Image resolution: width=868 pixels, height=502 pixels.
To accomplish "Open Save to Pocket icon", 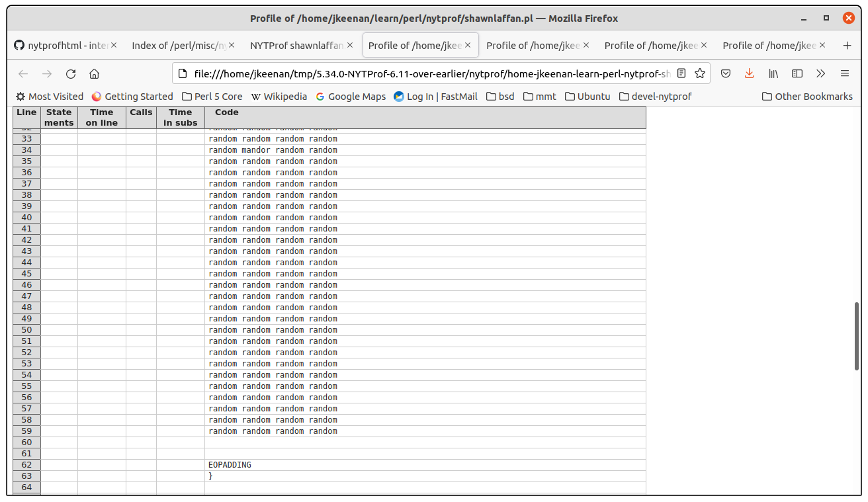I will (726, 73).
